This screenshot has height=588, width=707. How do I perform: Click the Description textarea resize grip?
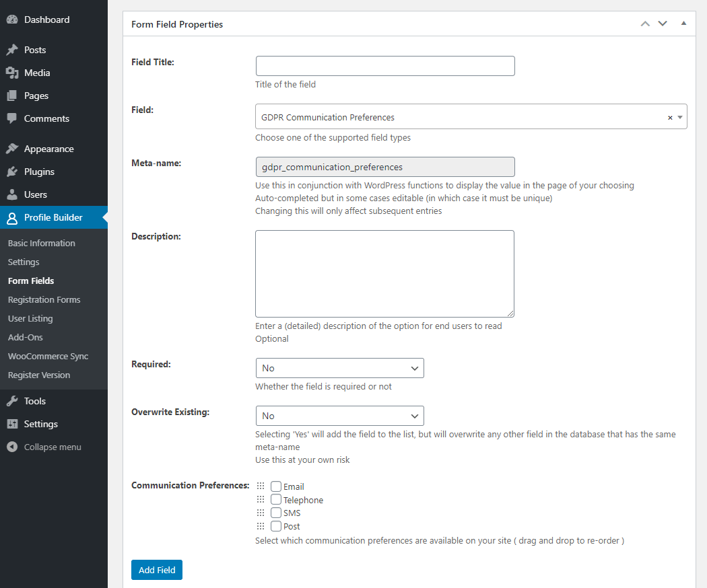pos(510,313)
